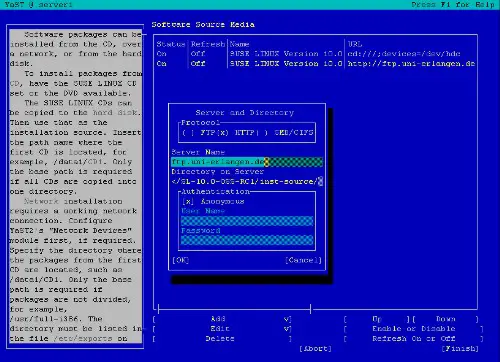Toggle the Anonymous authentication checkbox
Image resolution: width=500 pixels, height=362 pixels.
(x=213, y=201)
